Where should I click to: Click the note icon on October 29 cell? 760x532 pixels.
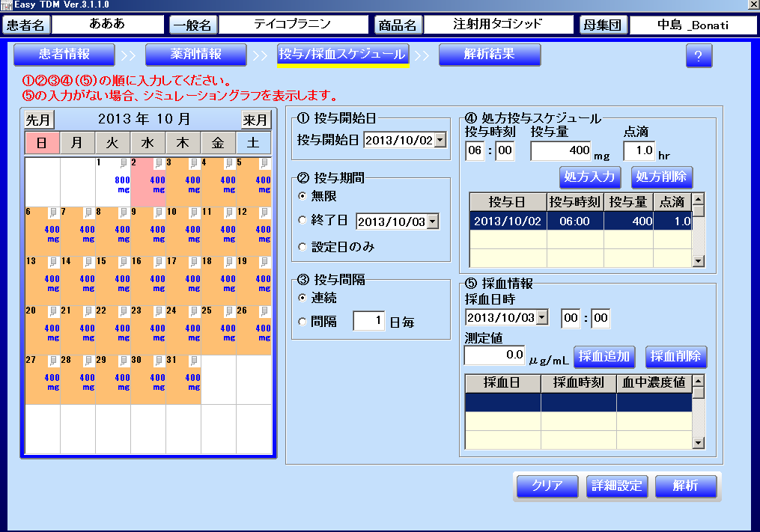pyautogui.click(x=124, y=361)
